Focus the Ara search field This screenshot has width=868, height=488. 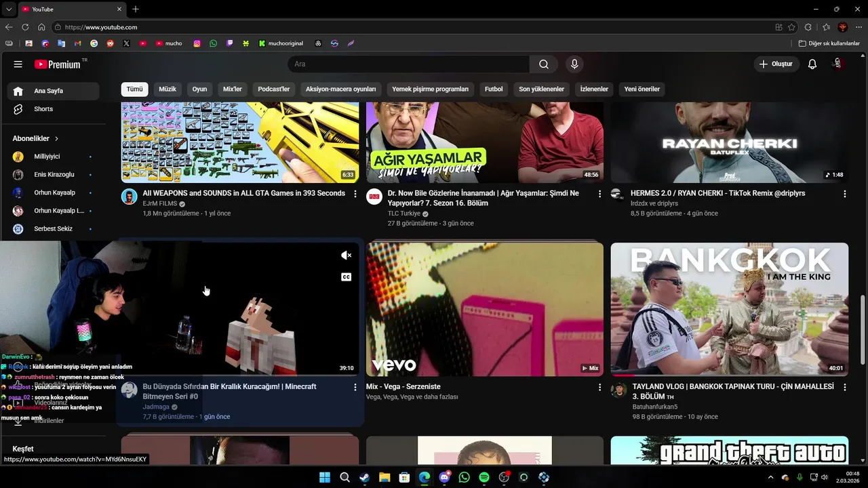(409, 64)
